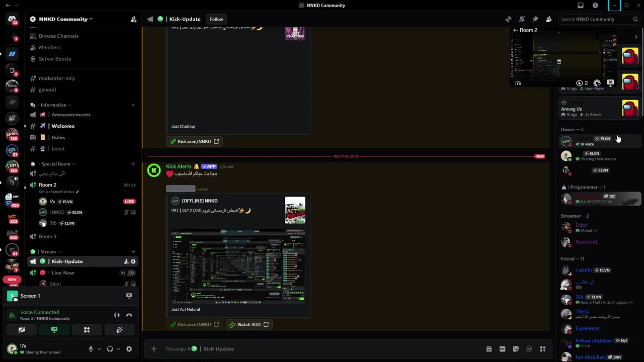
Task: Create channel in Special Room category
Action: (133, 164)
